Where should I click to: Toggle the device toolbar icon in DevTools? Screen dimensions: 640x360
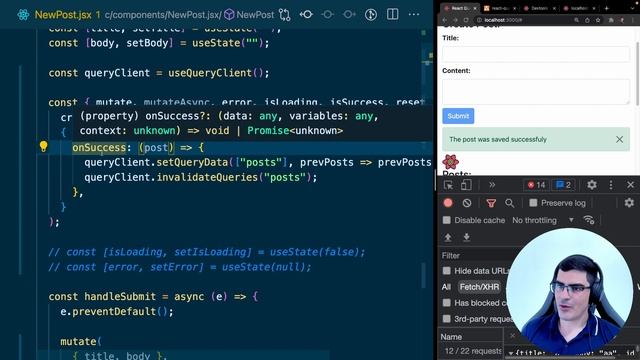point(466,185)
